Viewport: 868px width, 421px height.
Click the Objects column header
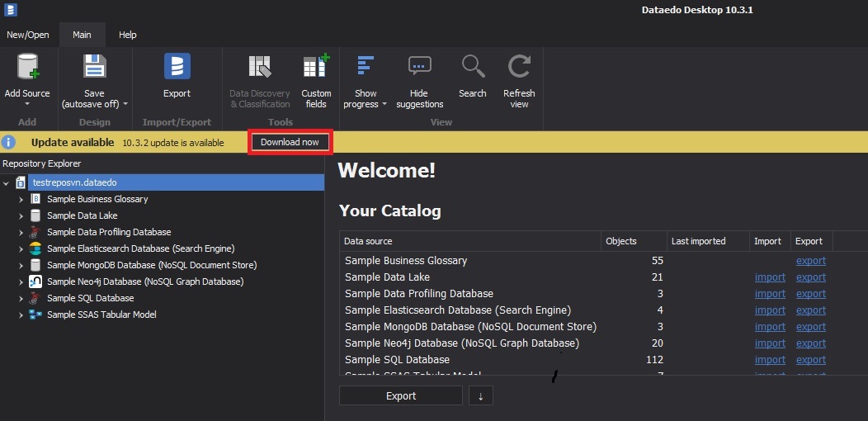(x=634, y=241)
